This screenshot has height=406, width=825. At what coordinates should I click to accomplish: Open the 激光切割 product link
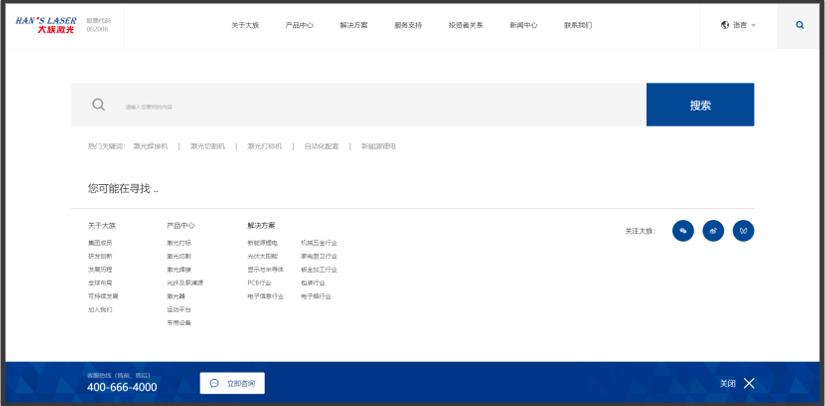[179, 256]
